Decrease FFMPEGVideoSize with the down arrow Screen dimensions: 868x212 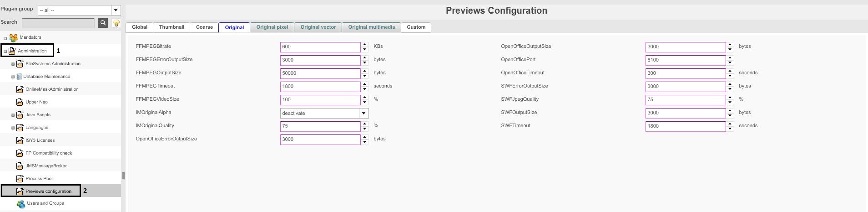click(365, 103)
